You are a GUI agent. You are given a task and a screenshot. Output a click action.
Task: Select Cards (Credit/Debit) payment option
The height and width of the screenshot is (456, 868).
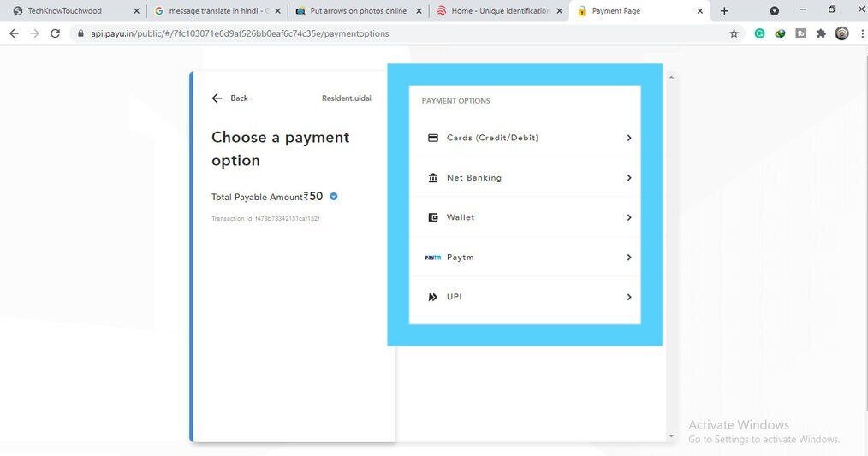(525, 138)
